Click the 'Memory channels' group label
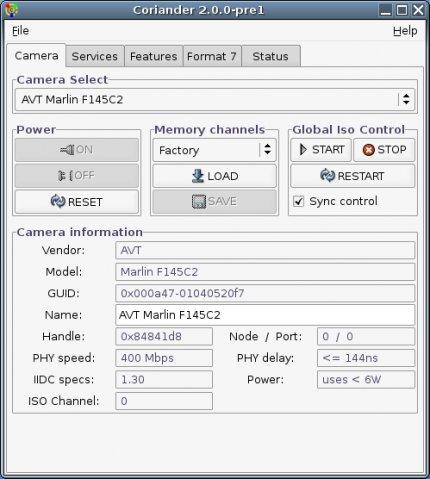 [x=210, y=129]
